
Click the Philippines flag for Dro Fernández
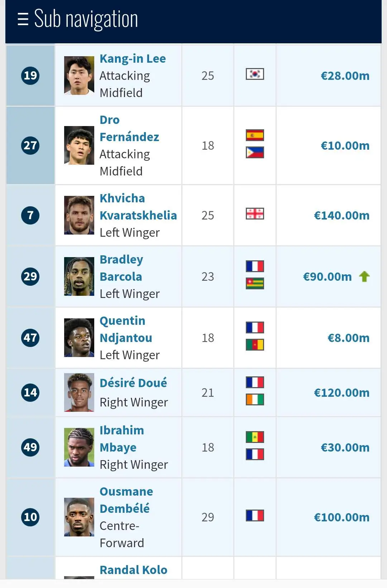(255, 153)
